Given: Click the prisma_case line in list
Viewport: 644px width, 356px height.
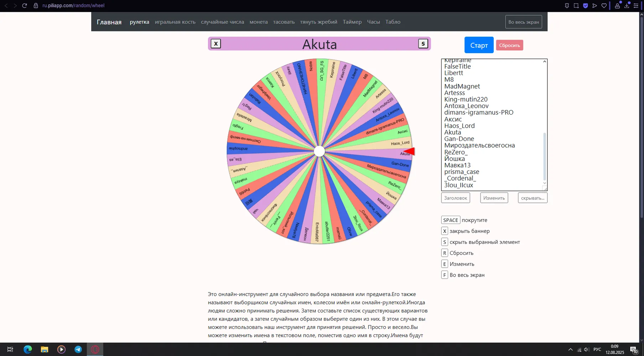Looking at the screenshot, I should [462, 172].
